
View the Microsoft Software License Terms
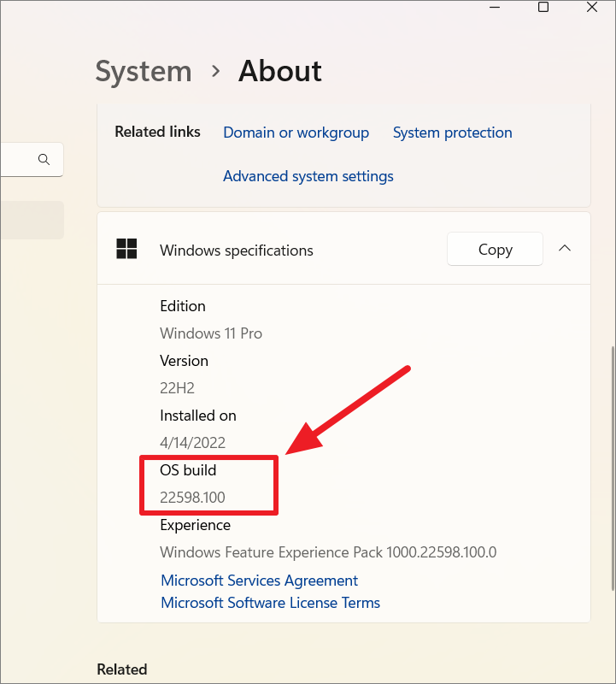[x=270, y=603]
